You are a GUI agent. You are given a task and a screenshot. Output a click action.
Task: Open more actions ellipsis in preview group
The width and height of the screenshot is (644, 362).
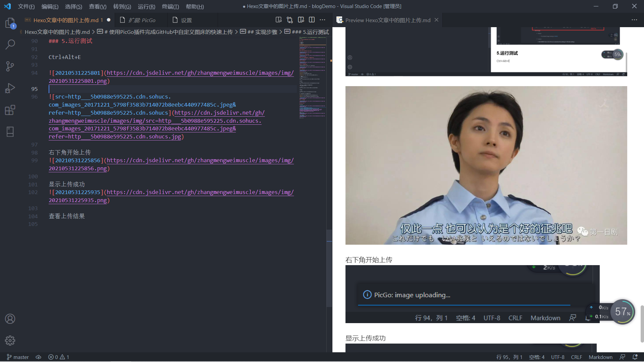634,20
